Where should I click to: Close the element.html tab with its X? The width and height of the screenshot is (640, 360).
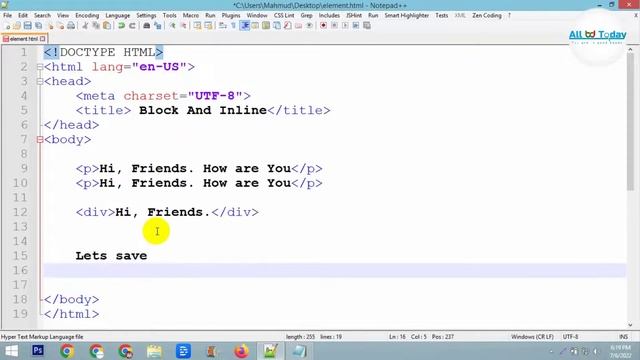click(x=42, y=39)
